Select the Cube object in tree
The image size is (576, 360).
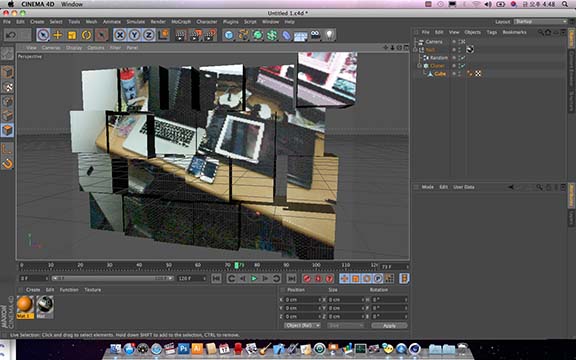click(440, 74)
